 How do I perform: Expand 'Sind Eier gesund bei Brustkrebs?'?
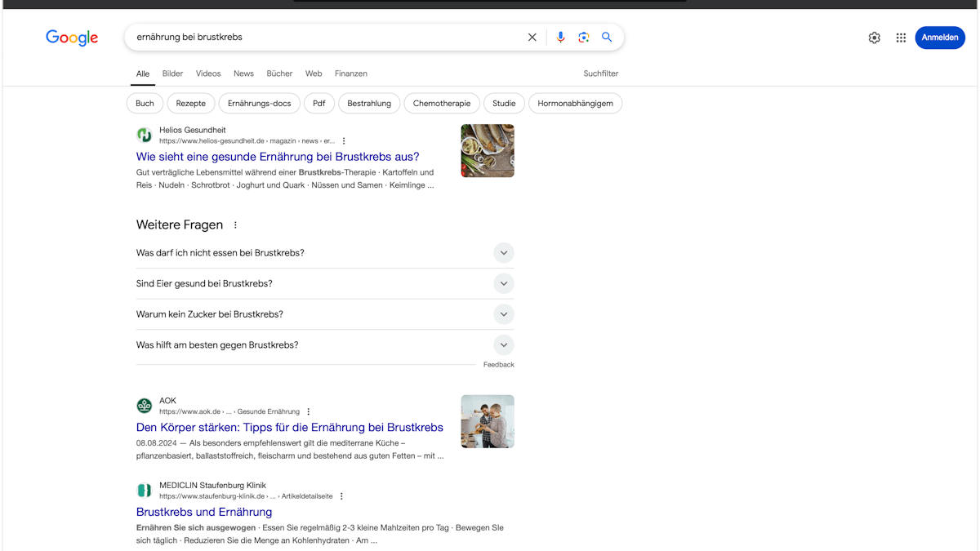tap(504, 283)
